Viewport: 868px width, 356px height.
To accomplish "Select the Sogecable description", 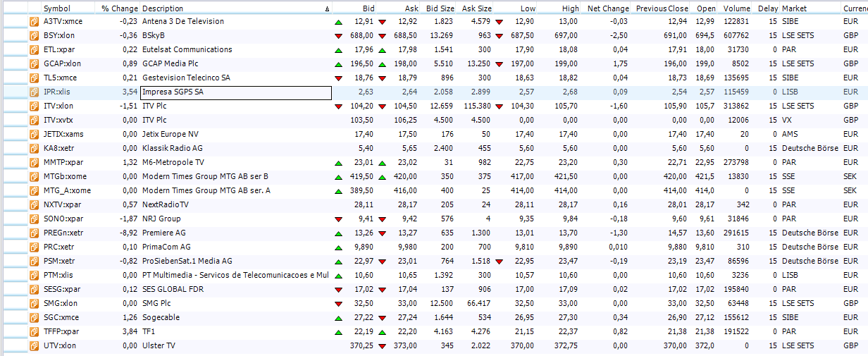I will click(x=161, y=317).
